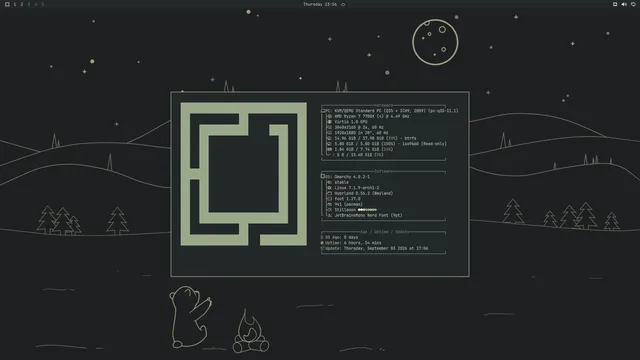The width and height of the screenshot is (640, 360).
Task: Click the Age / Uptime / Update header
Action: click(384, 232)
